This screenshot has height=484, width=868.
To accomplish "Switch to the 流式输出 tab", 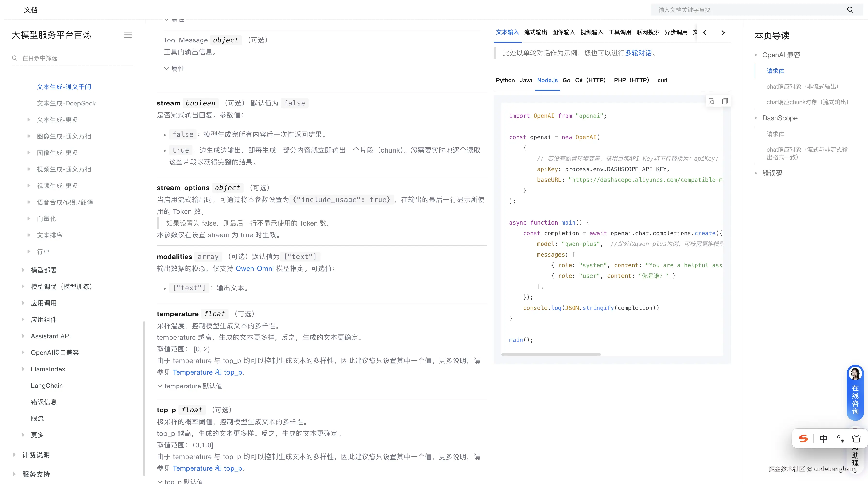I will tap(536, 32).
